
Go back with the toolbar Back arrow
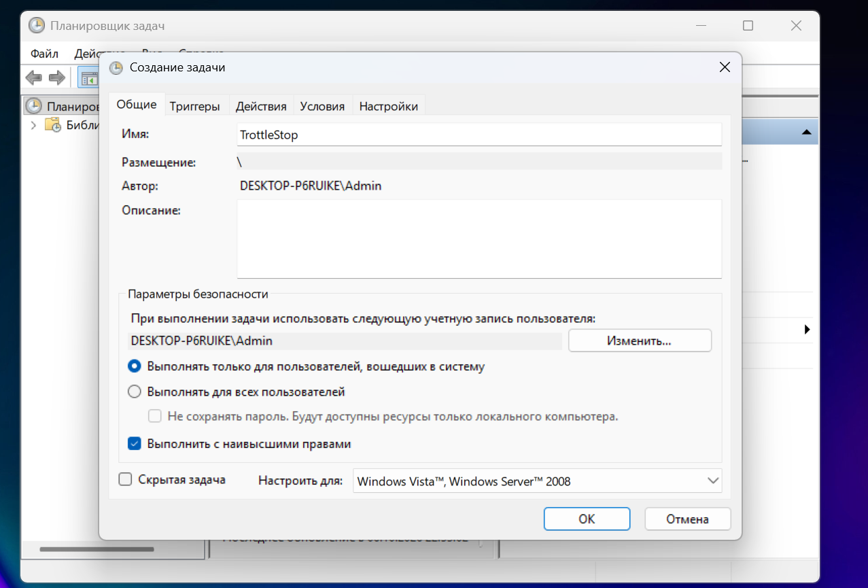33,78
